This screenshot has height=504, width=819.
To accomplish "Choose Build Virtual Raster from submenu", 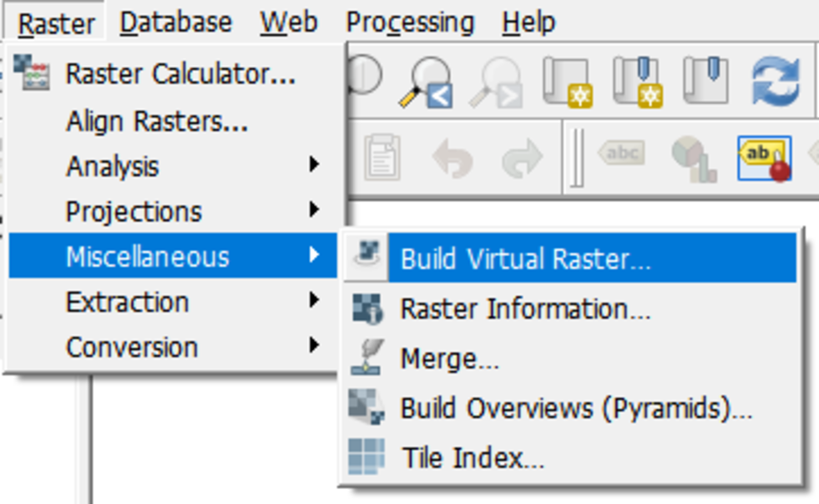I will pos(525,259).
